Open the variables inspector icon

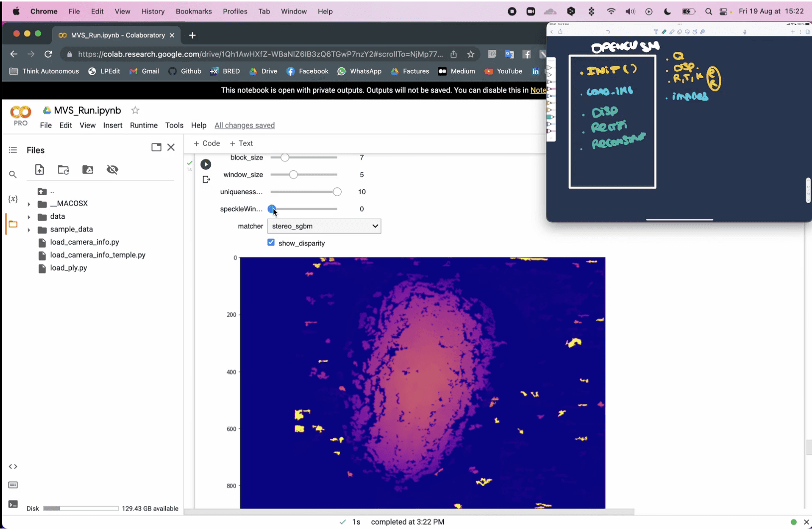(x=13, y=199)
